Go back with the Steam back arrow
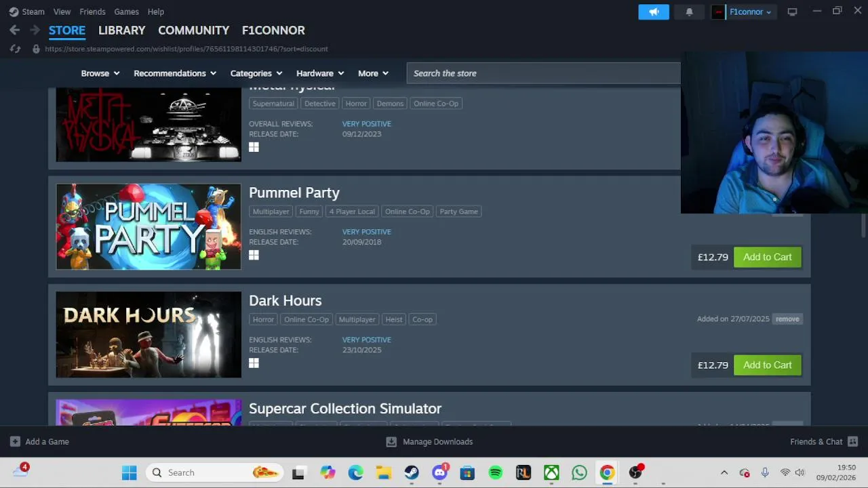 14,30
